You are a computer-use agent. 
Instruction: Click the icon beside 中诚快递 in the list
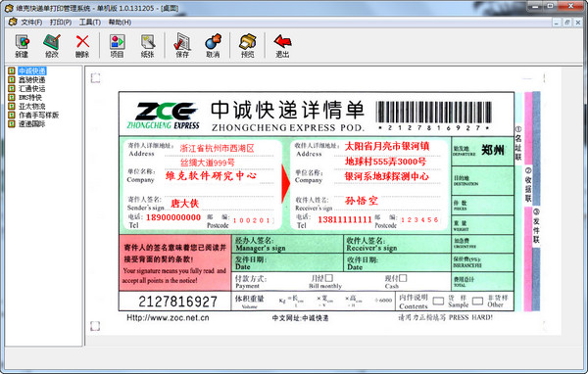12,70
